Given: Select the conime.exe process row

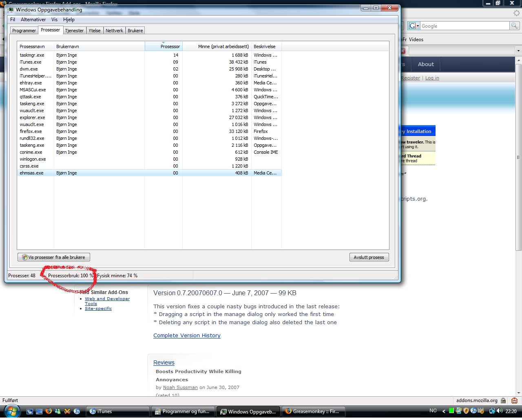Looking at the screenshot, I should [149, 152].
